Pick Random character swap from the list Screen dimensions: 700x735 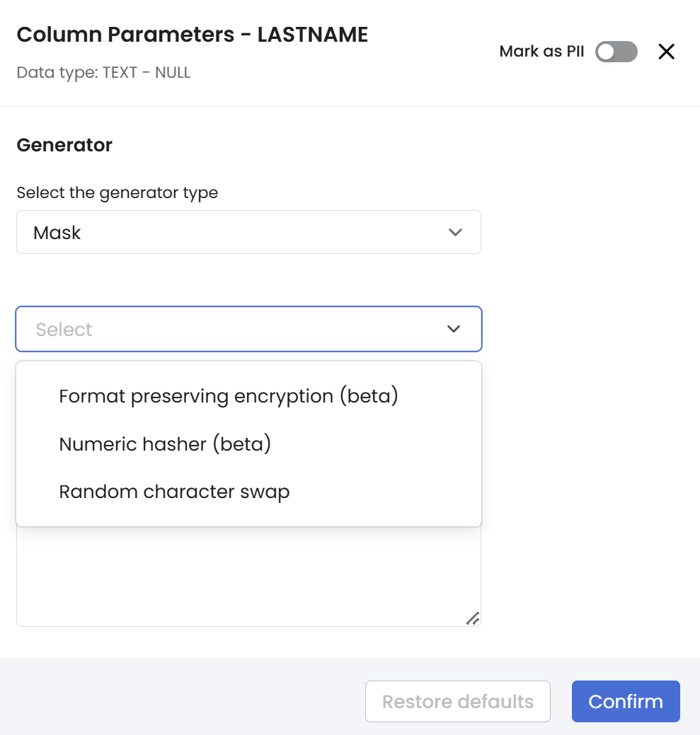pos(174,492)
